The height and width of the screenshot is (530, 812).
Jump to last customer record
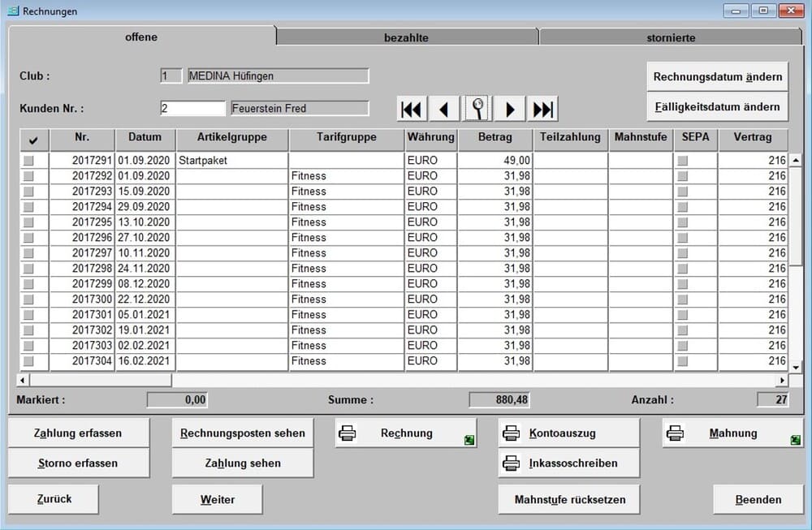[542, 109]
